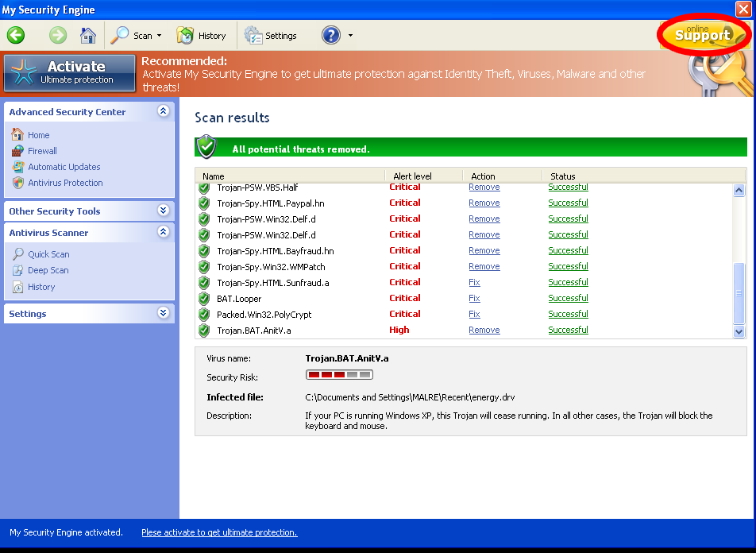Viewport: 756px width, 553px height.
Task: Click the blue Help question mark icon
Action: (x=331, y=35)
